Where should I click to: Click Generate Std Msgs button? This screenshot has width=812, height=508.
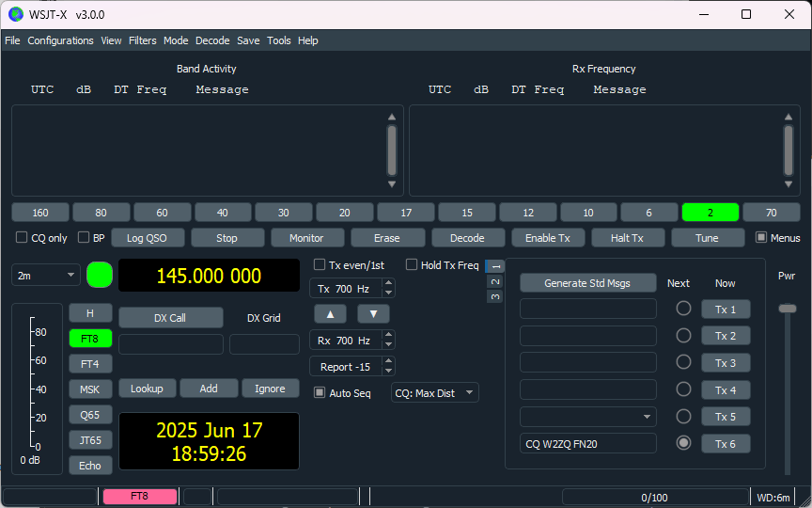587,283
